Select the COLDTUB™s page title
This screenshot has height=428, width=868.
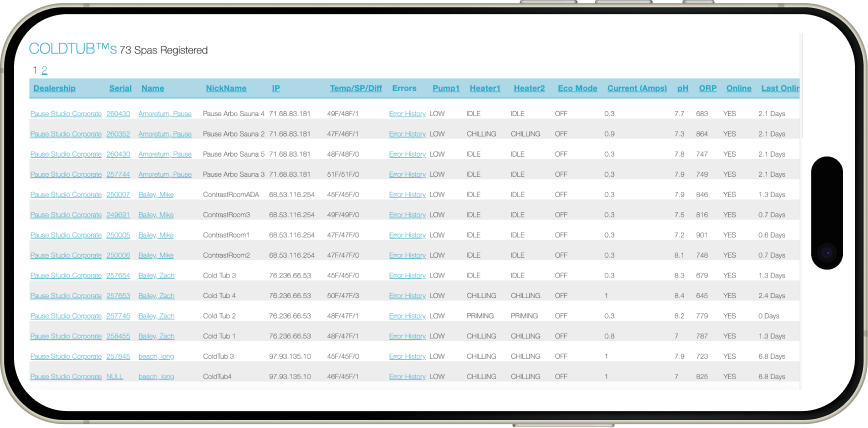tap(73, 49)
